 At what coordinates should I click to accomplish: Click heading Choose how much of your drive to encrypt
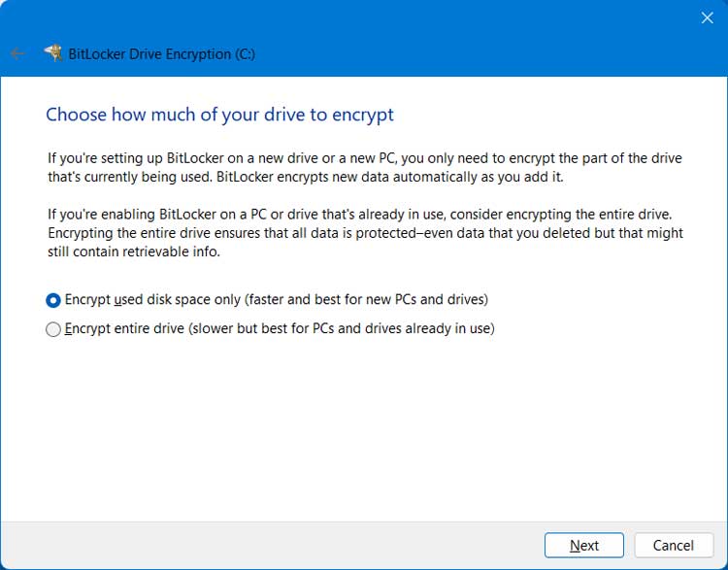(219, 115)
